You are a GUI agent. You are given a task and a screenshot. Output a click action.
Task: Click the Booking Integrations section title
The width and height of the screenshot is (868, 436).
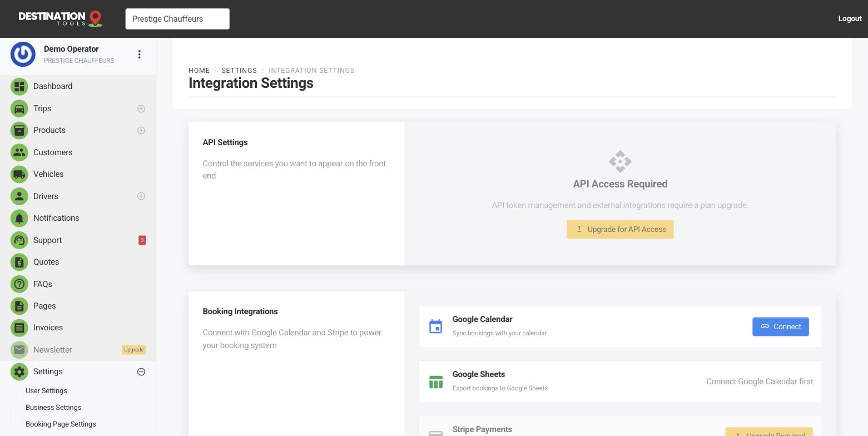tap(240, 311)
